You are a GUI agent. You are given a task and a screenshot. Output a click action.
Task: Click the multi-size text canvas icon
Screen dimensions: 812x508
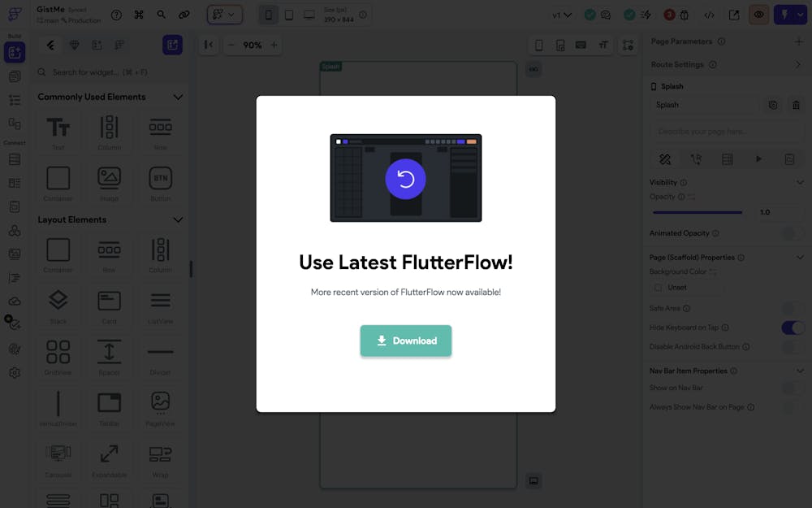coord(603,45)
